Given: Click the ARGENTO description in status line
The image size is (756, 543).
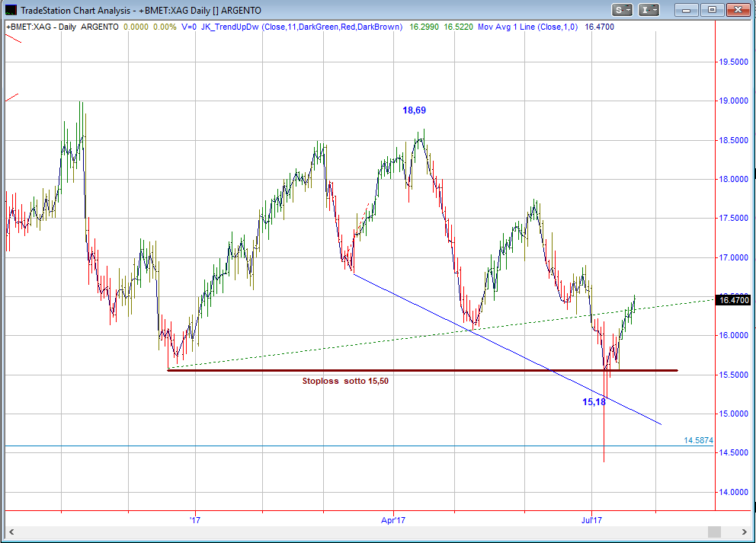Looking at the screenshot, I should 99,27.
